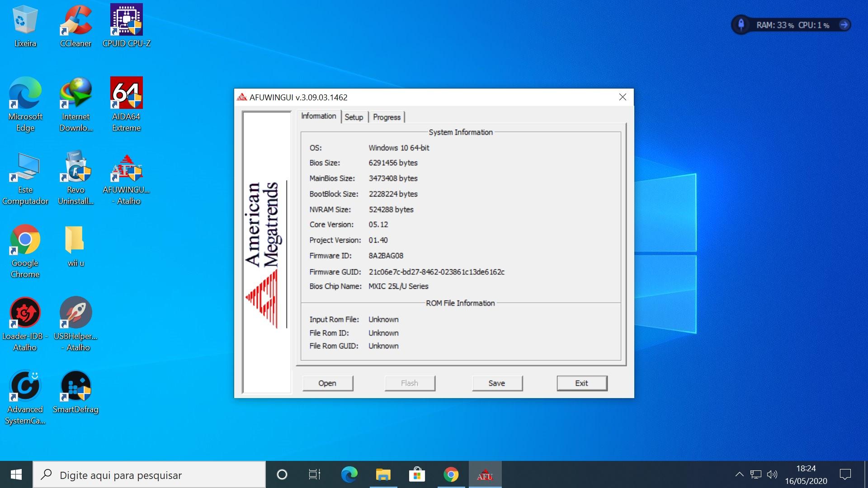868x488 pixels.
Task: Open File Explorer from the taskbar
Action: tap(383, 474)
